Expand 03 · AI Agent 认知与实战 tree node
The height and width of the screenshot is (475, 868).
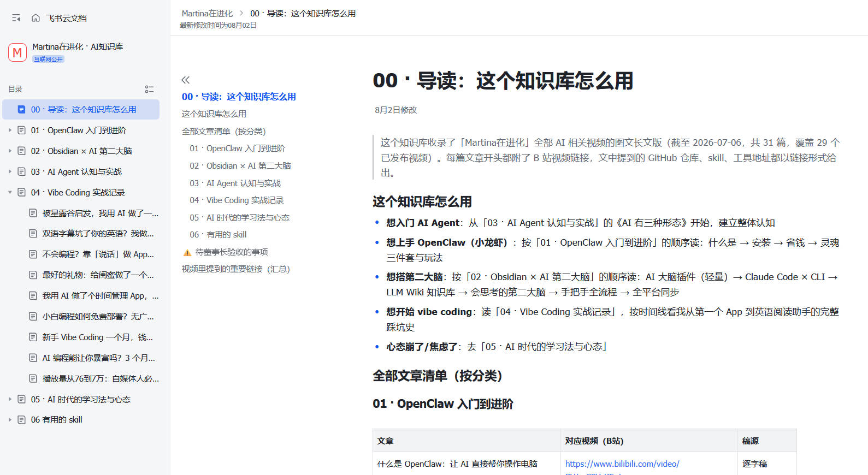(x=10, y=171)
